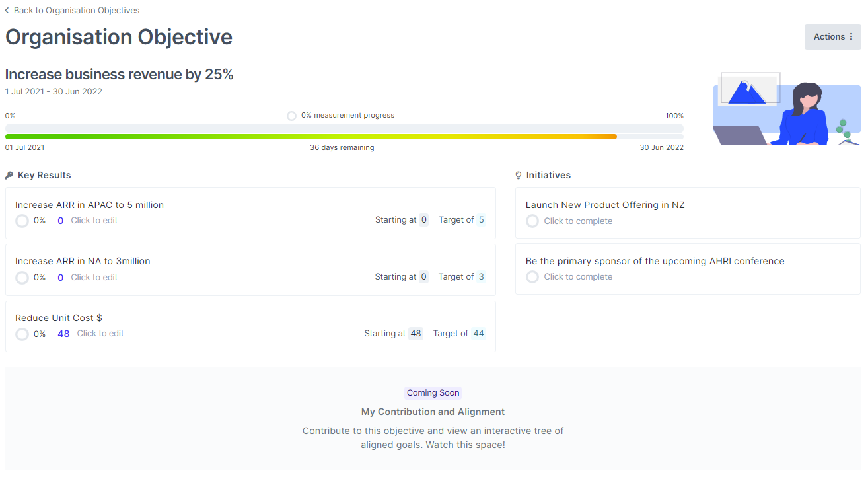Click the back chevron arrow icon
This screenshot has width=868, height=485.
(x=7, y=11)
